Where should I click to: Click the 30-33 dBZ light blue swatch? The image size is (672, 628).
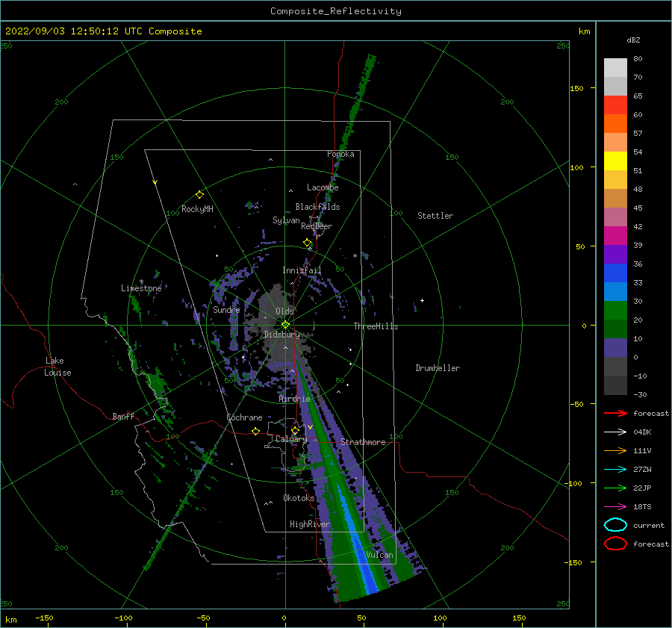615,291
